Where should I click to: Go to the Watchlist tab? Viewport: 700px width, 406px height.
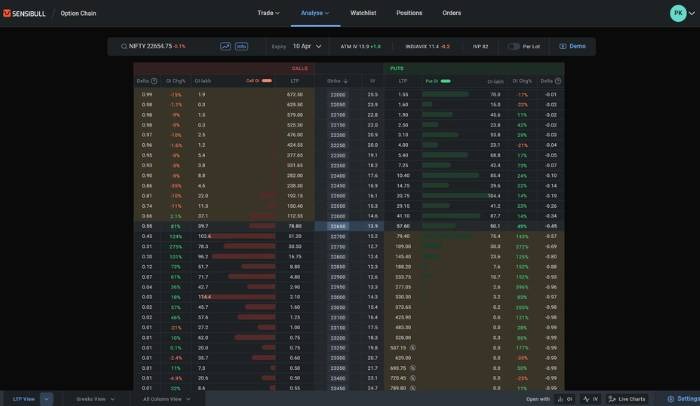363,13
